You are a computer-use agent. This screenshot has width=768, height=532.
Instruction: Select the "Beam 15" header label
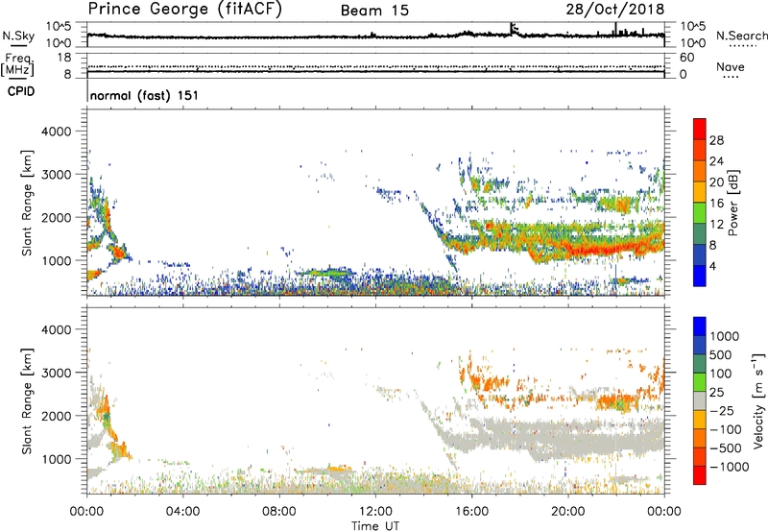pyautogui.click(x=374, y=11)
